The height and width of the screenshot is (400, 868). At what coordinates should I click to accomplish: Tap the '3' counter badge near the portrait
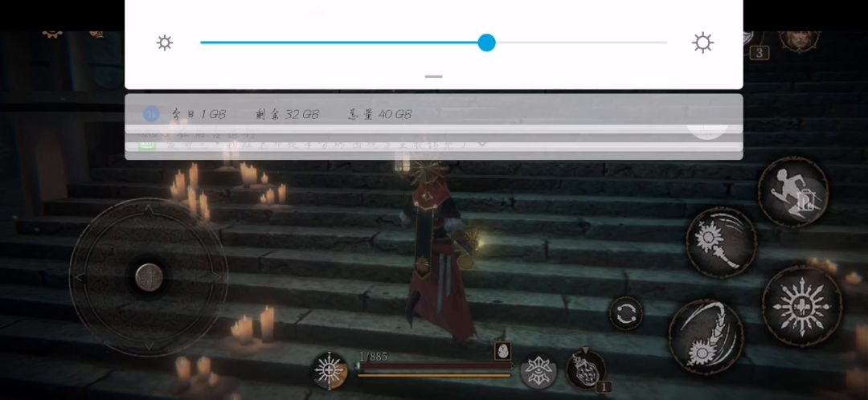coord(759,53)
